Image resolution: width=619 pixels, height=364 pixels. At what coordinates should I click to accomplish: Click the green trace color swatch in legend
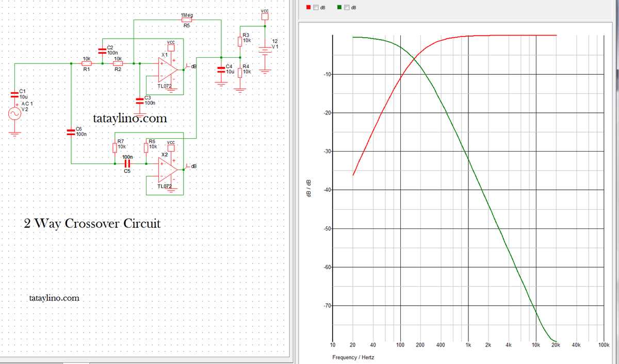pyautogui.click(x=339, y=7)
